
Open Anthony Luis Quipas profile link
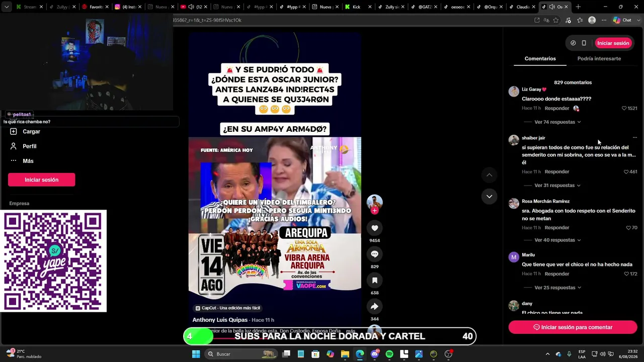[220, 320]
